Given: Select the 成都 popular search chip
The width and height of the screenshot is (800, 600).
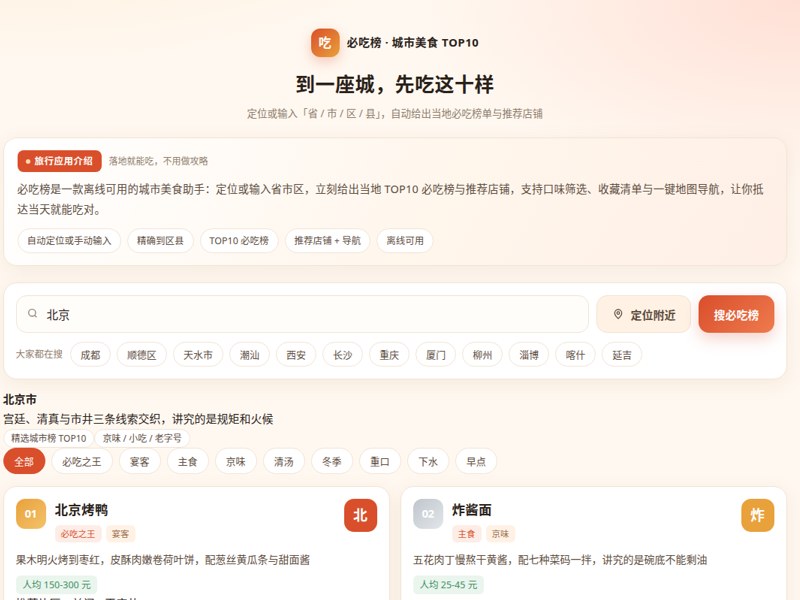Looking at the screenshot, I should [x=90, y=355].
